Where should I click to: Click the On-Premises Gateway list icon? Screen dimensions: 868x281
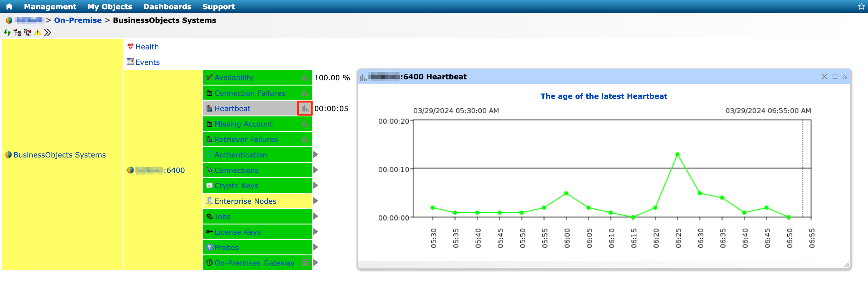[305, 262]
